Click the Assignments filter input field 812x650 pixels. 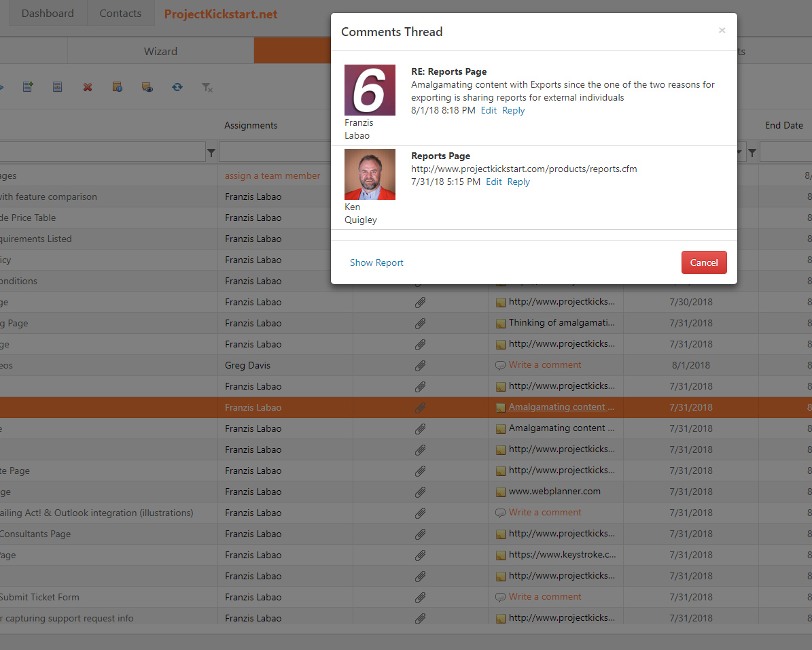click(275, 152)
